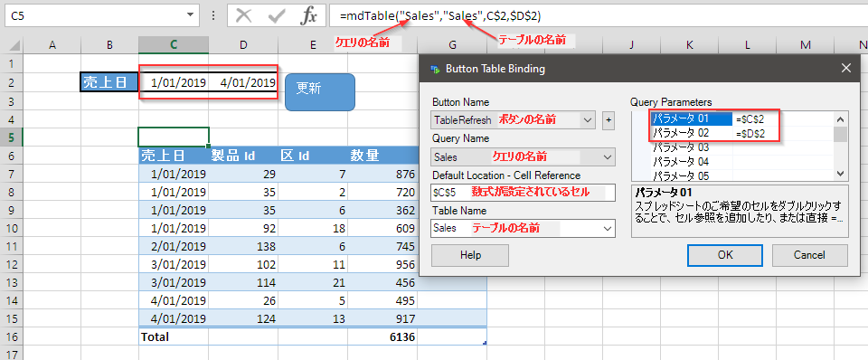Select cell C2 with 1/01/2019
The width and height of the screenshot is (868, 360).
click(x=174, y=82)
